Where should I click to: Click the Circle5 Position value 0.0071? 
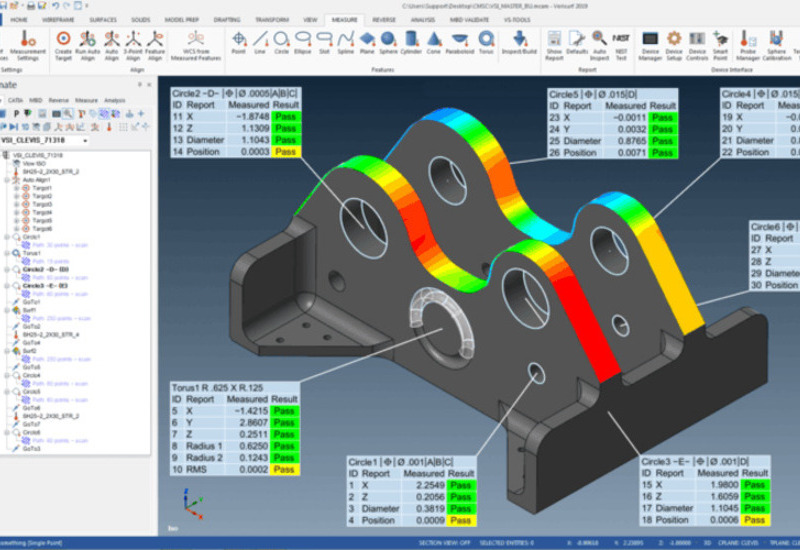(x=632, y=153)
